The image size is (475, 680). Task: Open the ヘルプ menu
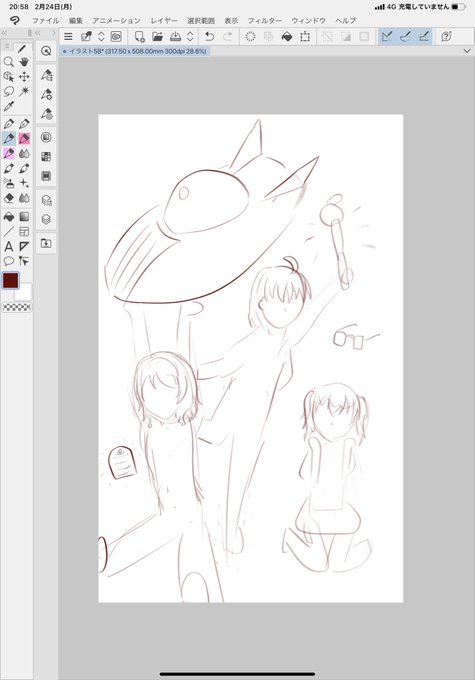(x=345, y=20)
